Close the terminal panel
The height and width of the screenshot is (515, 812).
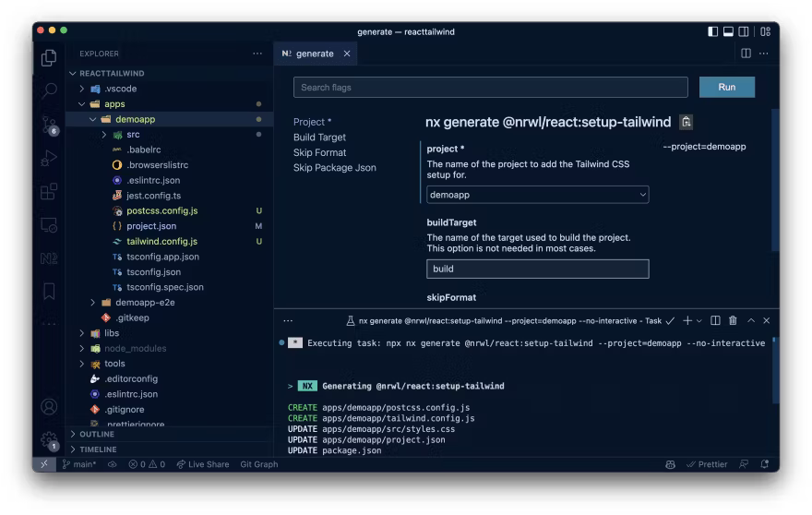click(767, 320)
